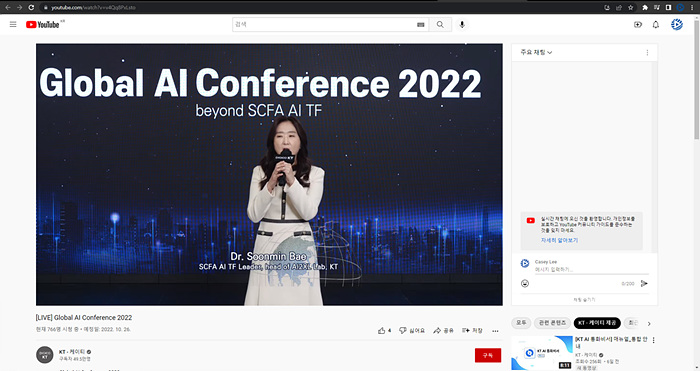This screenshot has width=700, height=371.
Task: Open the recommended video title link
Action: pyautogui.click(x=611, y=343)
